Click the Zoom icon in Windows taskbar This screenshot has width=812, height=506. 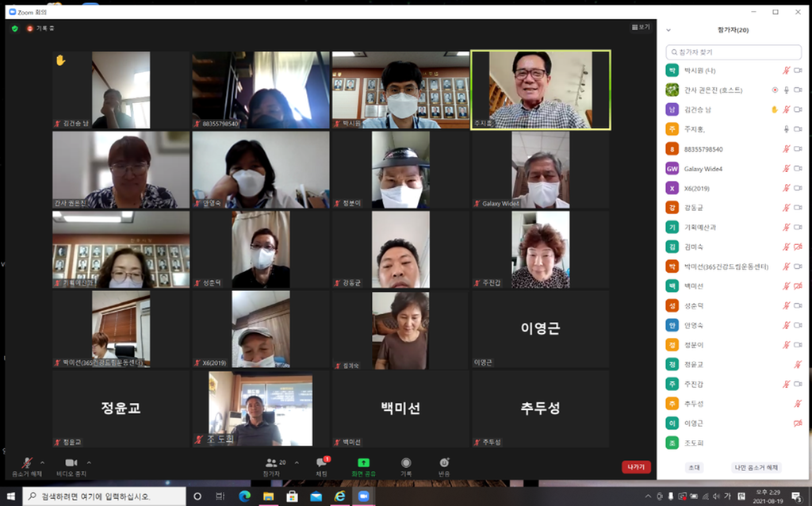pos(364,496)
